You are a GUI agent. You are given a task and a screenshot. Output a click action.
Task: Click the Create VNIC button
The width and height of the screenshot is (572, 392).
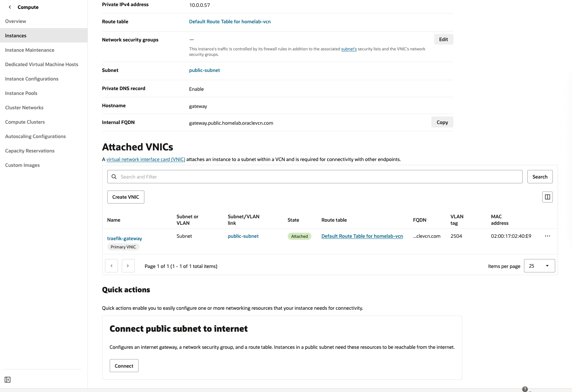coord(126,197)
